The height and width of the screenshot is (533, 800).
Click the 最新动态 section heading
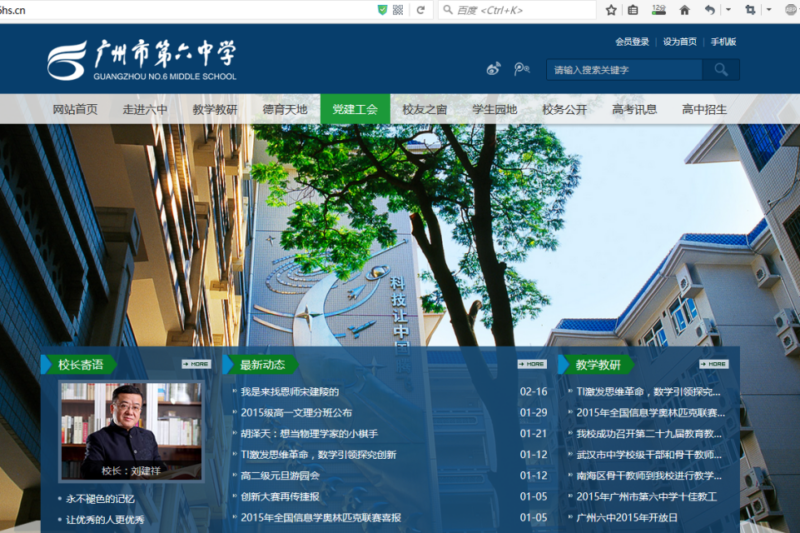(262, 365)
